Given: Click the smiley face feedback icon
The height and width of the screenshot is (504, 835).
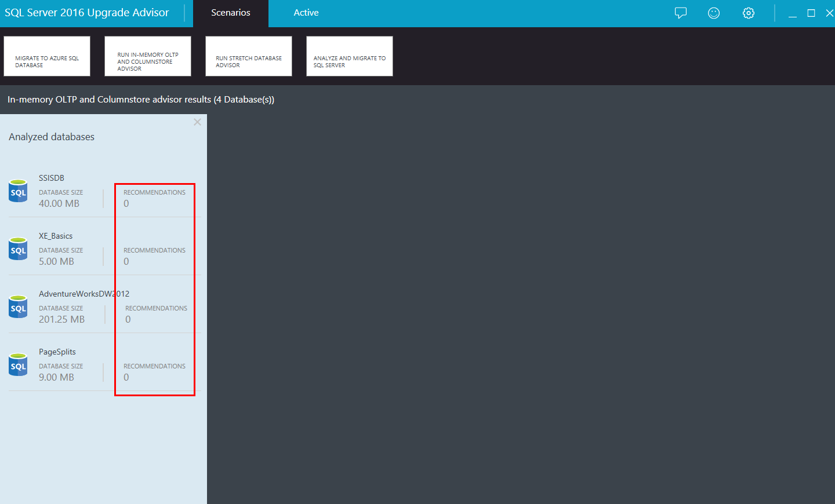Looking at the screenshot, I should (x=714, y=13).
